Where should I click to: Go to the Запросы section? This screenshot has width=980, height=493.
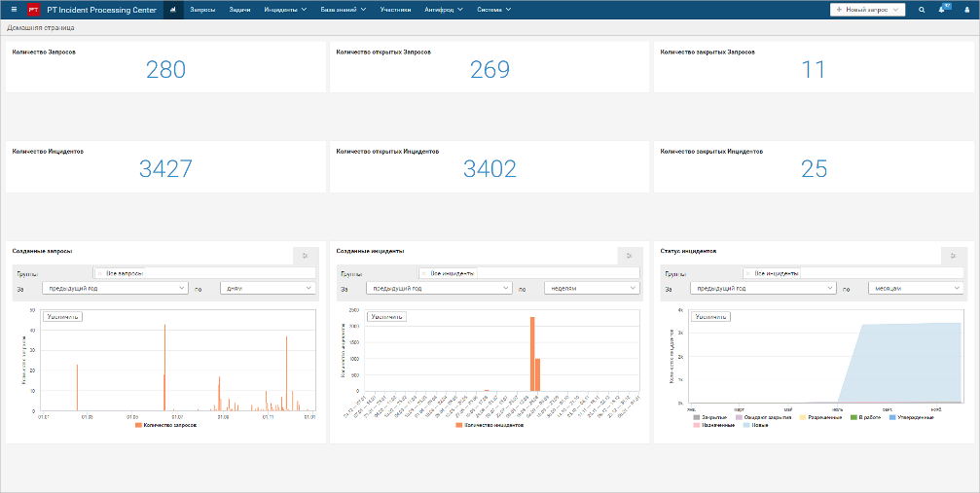(x=201, y=10)
